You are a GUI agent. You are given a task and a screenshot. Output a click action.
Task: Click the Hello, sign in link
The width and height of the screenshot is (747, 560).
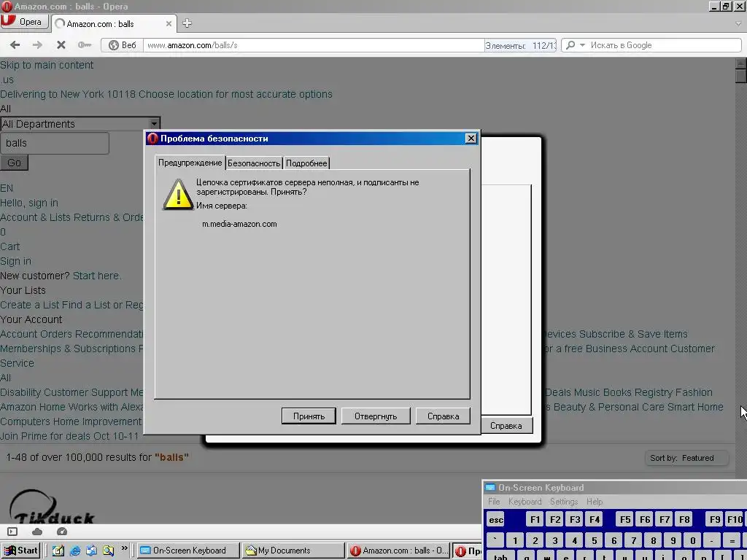click(29, 203)
